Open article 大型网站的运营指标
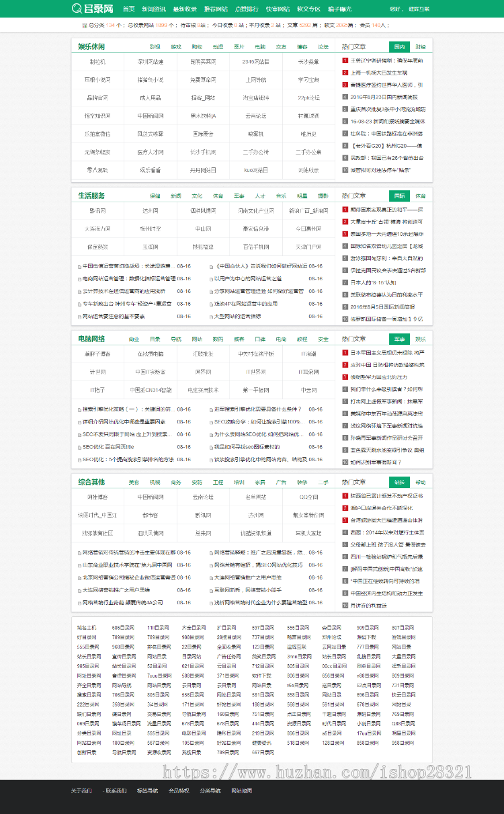 coord(237,316)
